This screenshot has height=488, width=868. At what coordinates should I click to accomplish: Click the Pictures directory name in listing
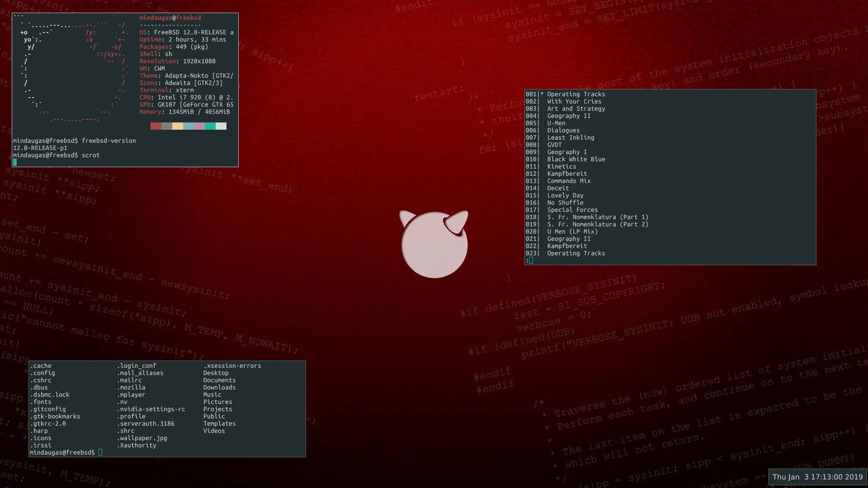tap(218, 402)
